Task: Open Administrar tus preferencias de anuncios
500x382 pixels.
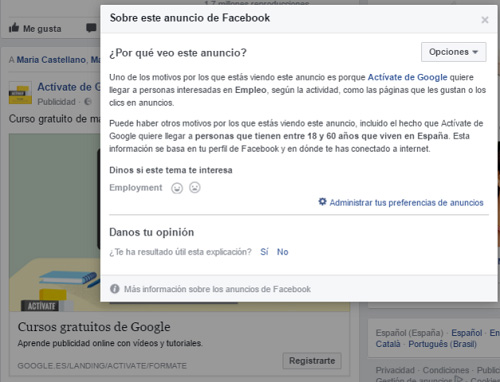Action: (x=406, y=203)
